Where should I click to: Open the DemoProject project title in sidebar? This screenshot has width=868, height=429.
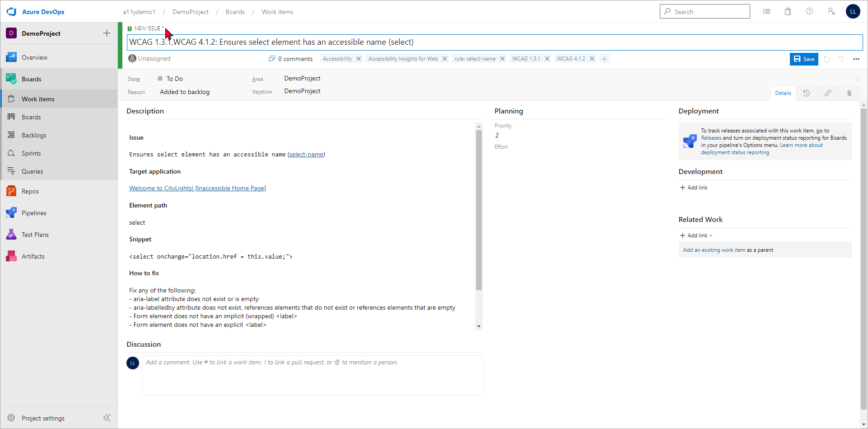coord(41,33)
